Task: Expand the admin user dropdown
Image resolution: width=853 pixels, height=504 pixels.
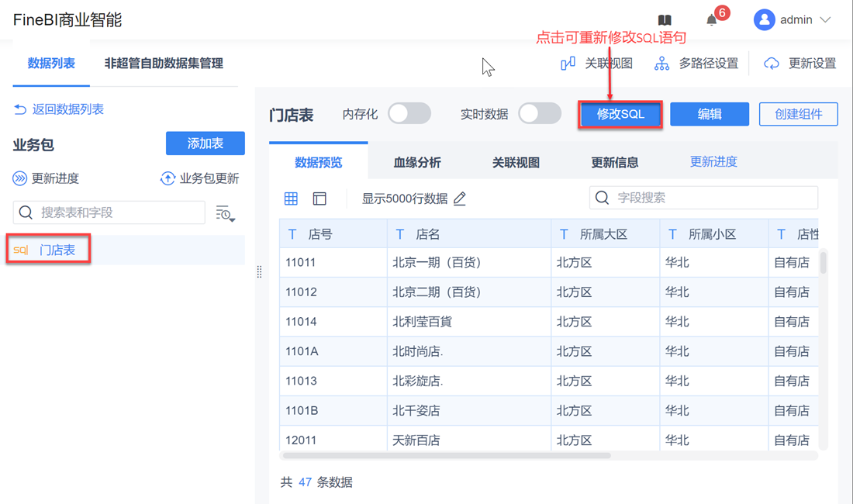Action: (x=825, y=20)
